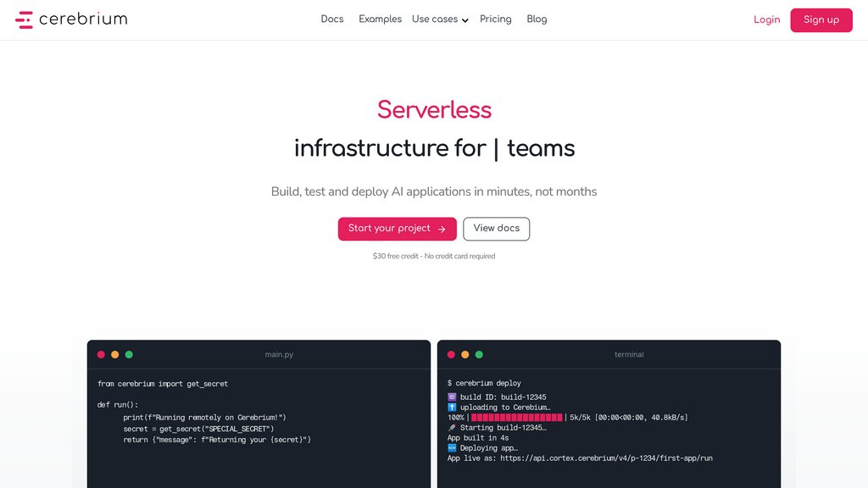The height and width of the screenshot is (488, 868).
Task: Click the app live URL in terminal
Action: click(606, 458)
